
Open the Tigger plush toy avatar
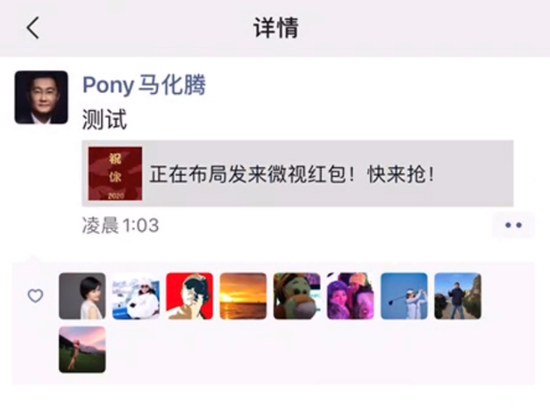(297, 296)
